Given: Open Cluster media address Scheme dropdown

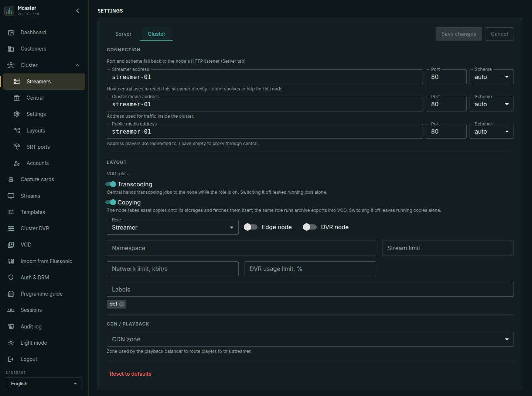Looking at the screenshot, I should coord(491,104).
